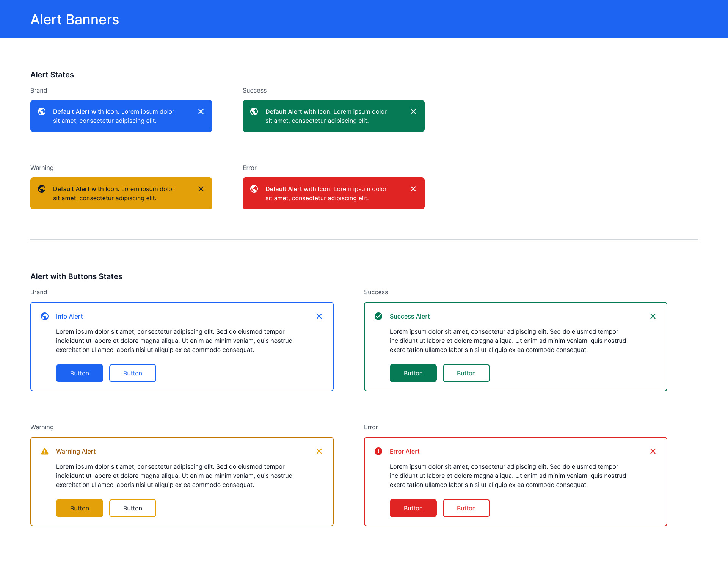
Task: Click globe icon in red Error alert
Action: point(254,189)
